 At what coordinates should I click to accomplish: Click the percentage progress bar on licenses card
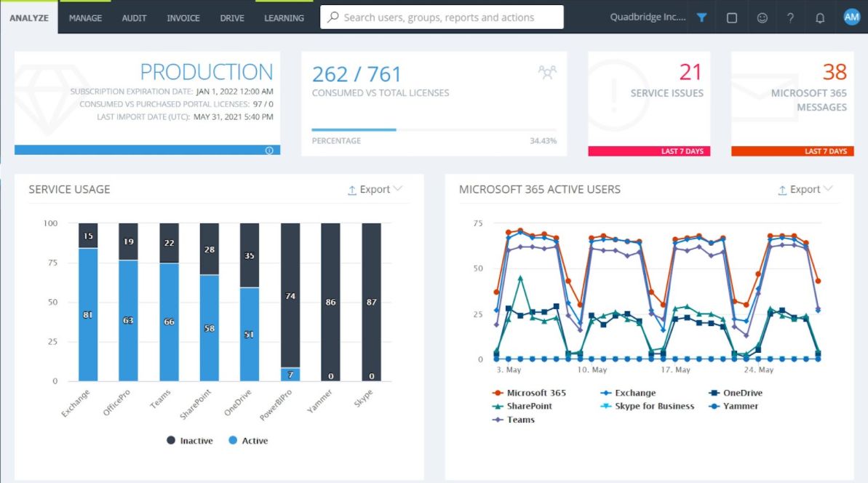(x=434, y=130)
